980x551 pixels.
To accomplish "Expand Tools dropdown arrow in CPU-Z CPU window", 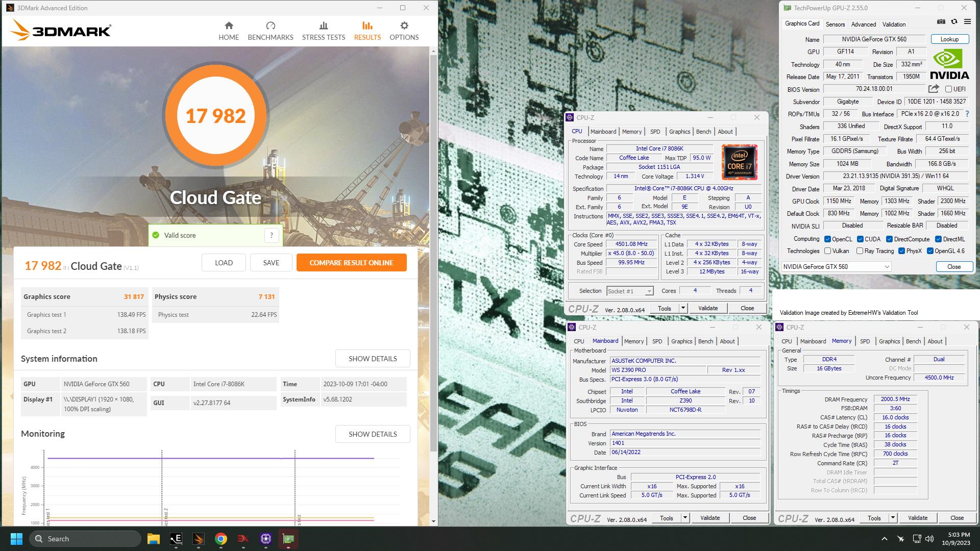I will 683,308.
